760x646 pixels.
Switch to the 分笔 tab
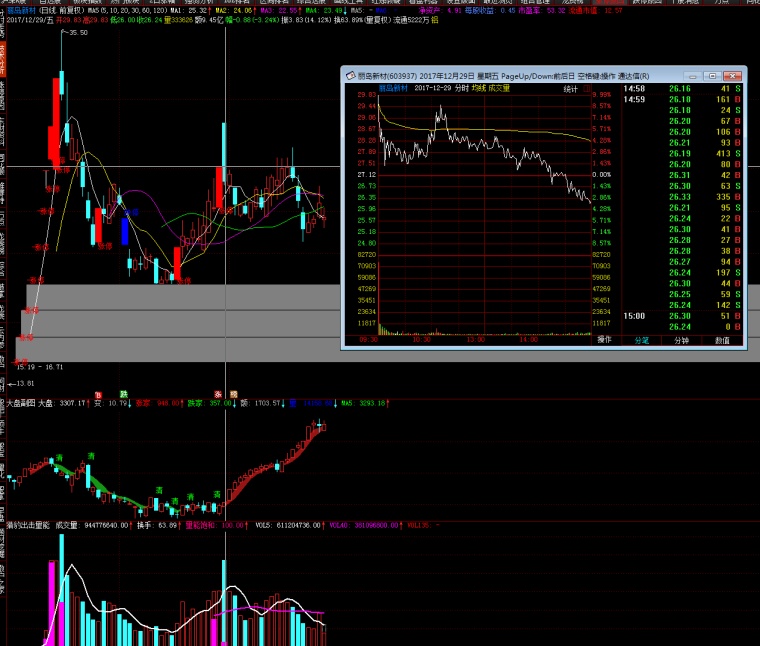tap(642, 340)
